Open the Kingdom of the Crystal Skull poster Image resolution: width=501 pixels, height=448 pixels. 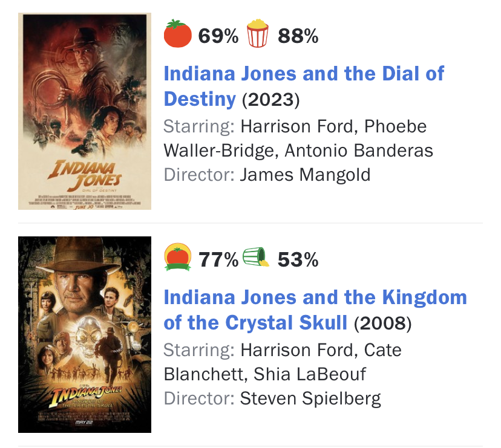tap(85, 334)
